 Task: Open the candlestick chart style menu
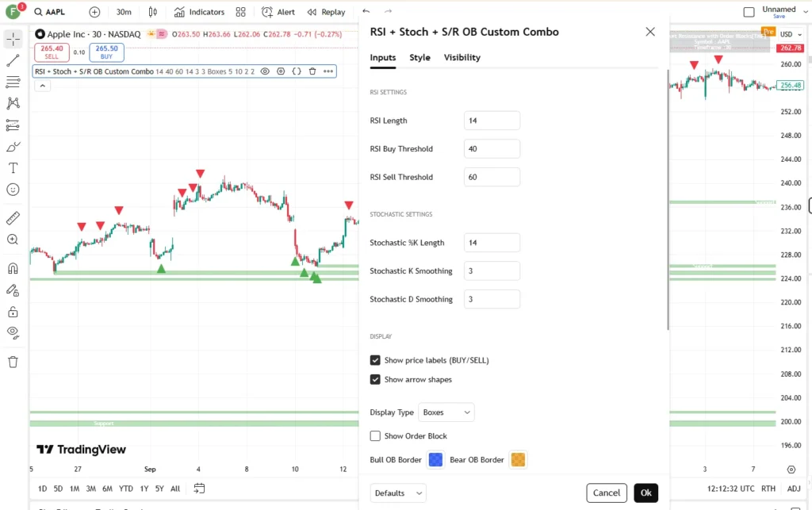[153, 12]
